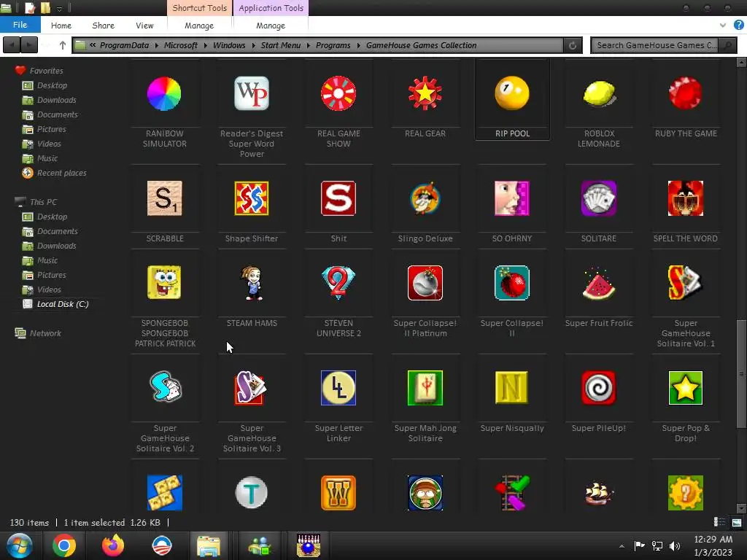This screenshot has height=560, width=747.
Task: Click the Shape Shifter icon
Action: [252, 198]
